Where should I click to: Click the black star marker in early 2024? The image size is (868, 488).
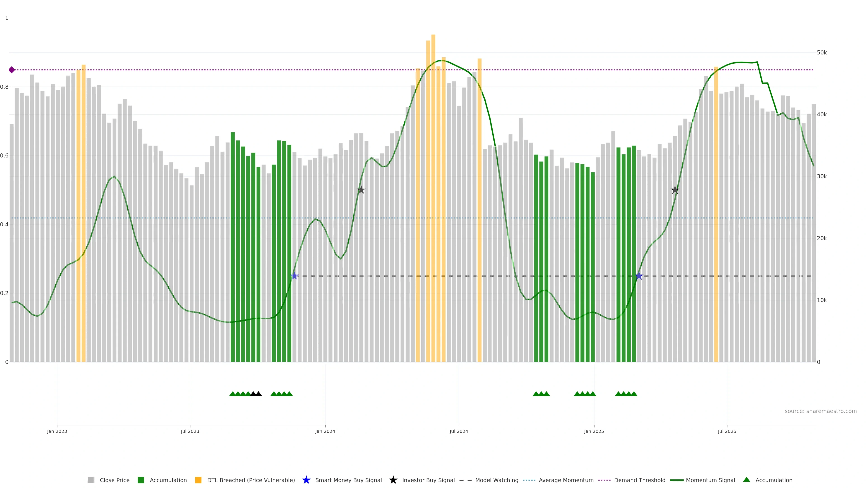(361, 190)
